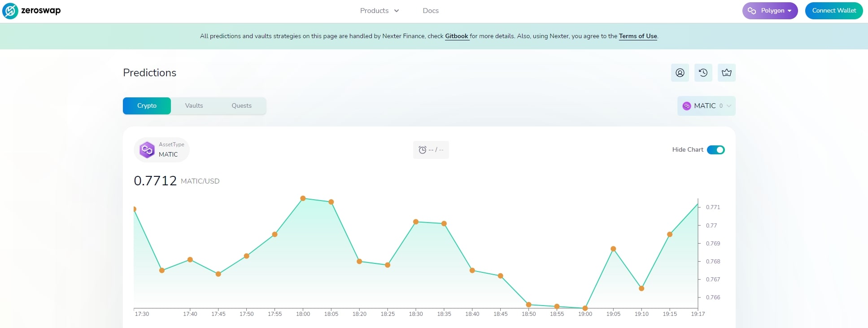Click the 0.7712 price value
The width and height of the screenshot is (868, 328).
click(x=155, y=181)
